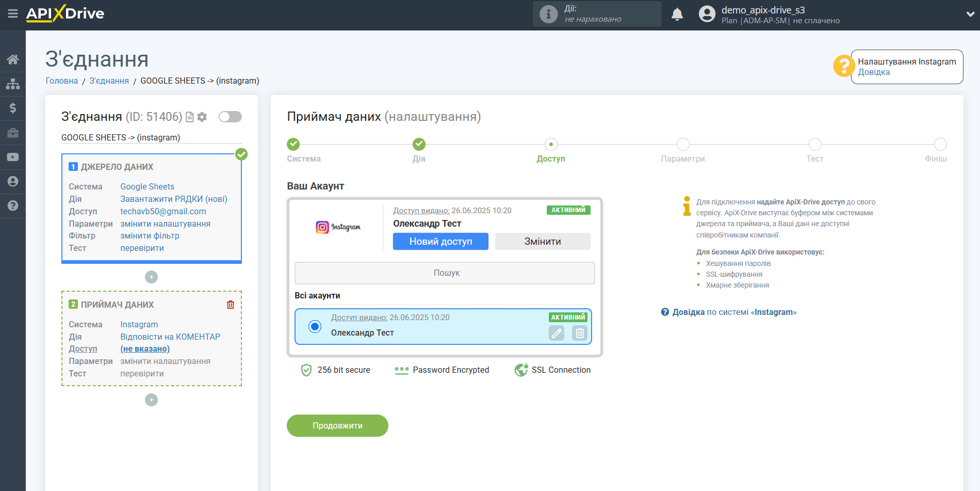Viewport: 980px width, 491px height.
Task: Click the yellow question mark help icon
Action: pos(844,66)
